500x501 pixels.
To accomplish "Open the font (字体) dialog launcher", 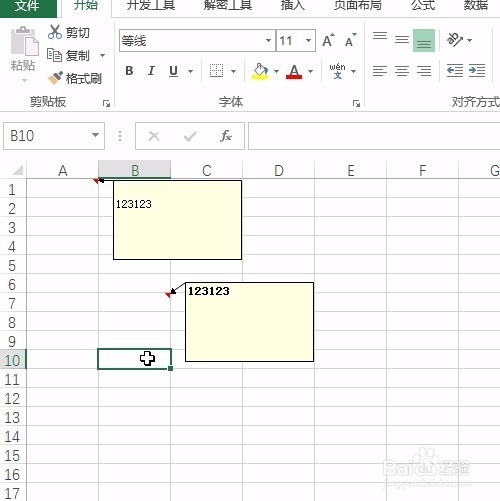I will coord(356,104).
